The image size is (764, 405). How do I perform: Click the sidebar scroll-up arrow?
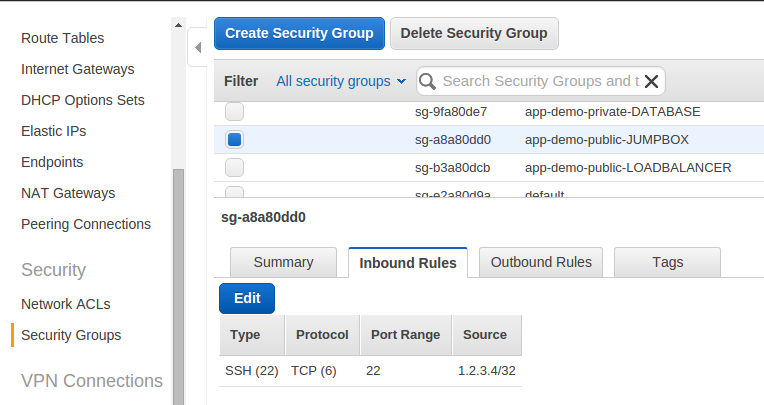coord(178,24)
